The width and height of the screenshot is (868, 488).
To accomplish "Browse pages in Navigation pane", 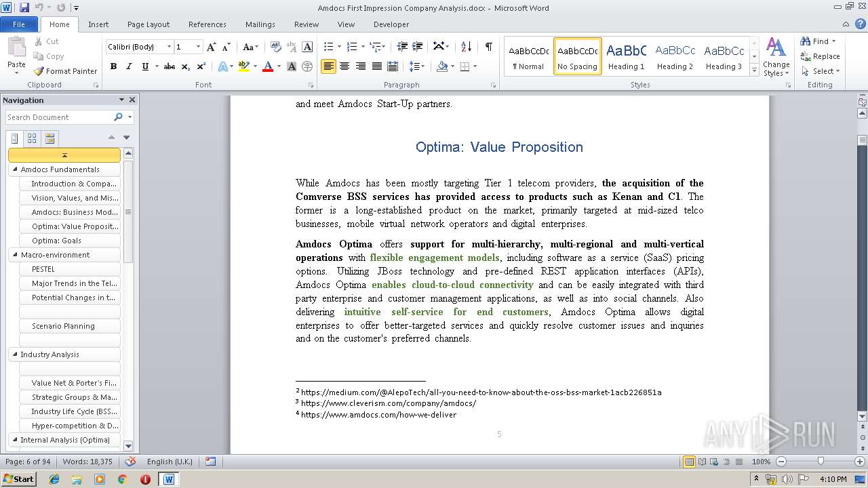I will pyautogui.click(x=32, y=138).
